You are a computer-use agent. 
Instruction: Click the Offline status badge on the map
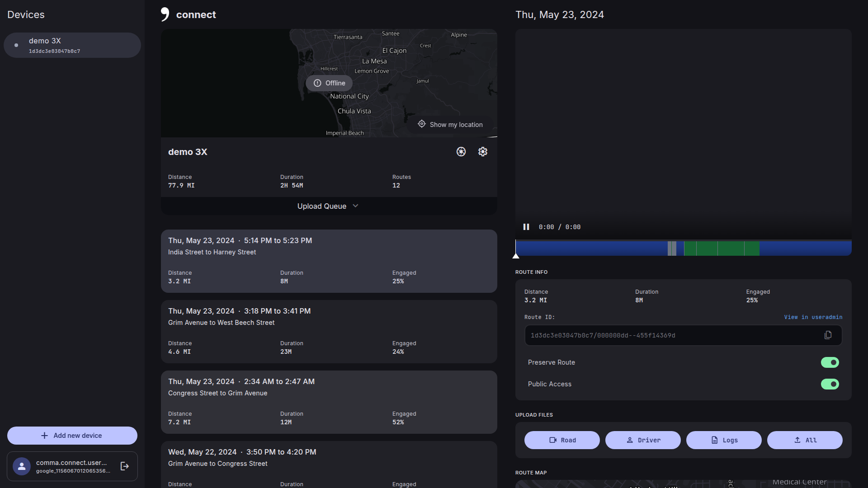[329, 83]
